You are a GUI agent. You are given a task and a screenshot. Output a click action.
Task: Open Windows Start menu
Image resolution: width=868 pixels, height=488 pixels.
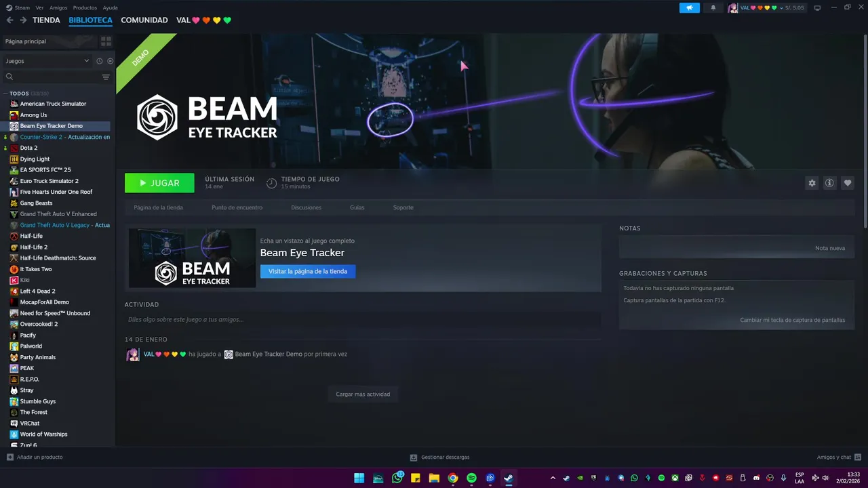(359, 478)
